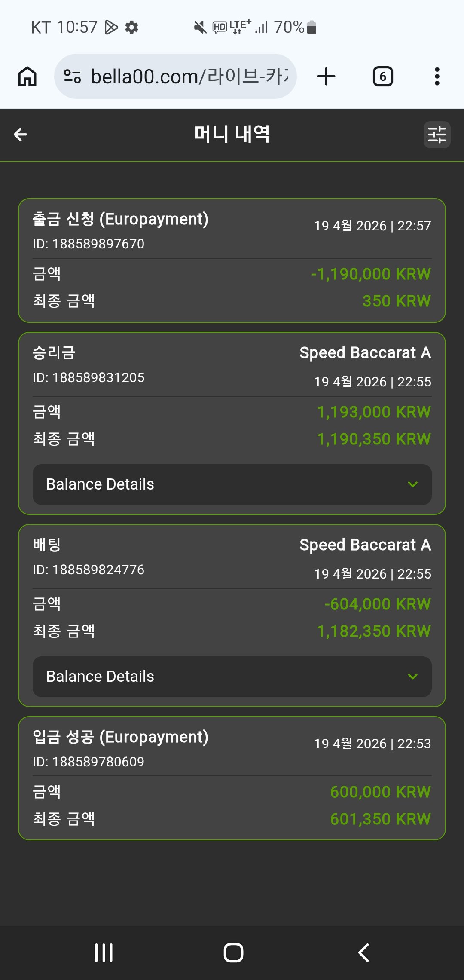The image size is (464, 980).
Task: Open the browser three-dot menu
Action: (x=437, y=77)
